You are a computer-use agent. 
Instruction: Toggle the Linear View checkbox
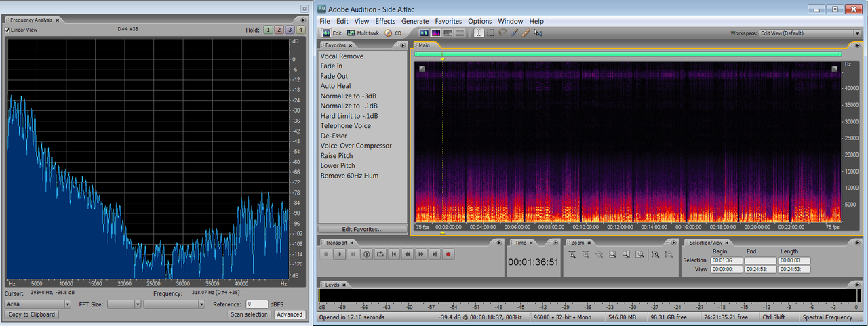[8, 30]
